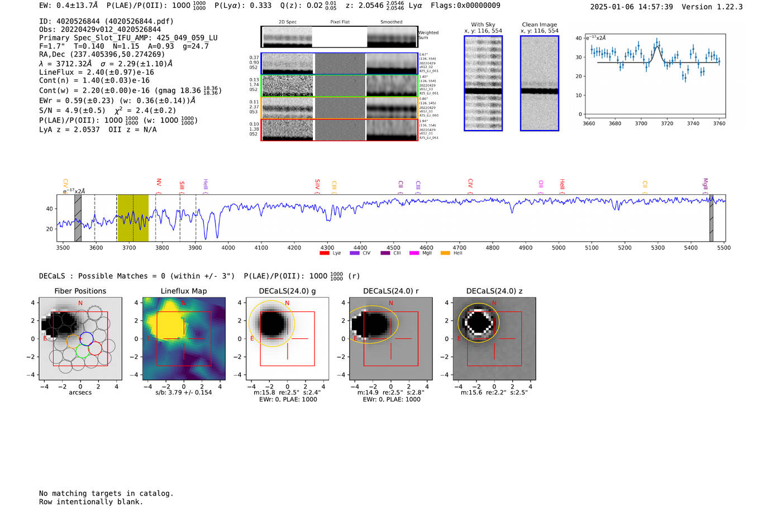Click the 'm:15.8 re:2.5" s:2.4"' caption

click(x=287, y=392)
